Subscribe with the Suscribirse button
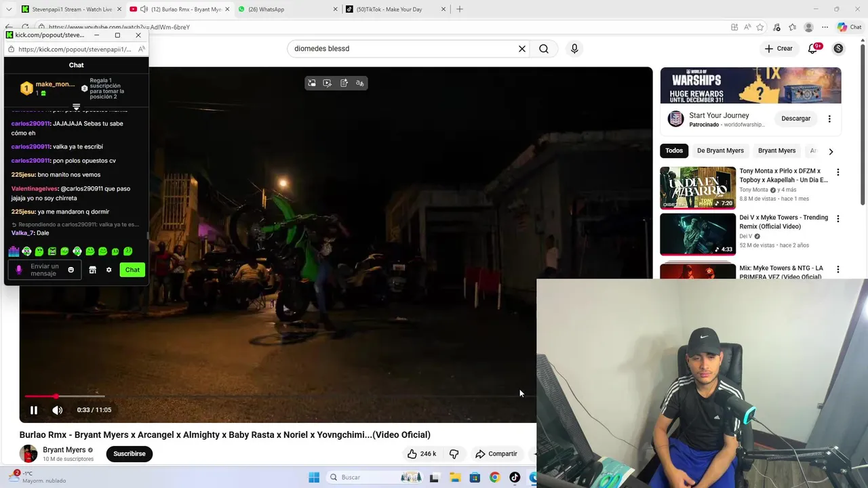 [x=130, y=454]
